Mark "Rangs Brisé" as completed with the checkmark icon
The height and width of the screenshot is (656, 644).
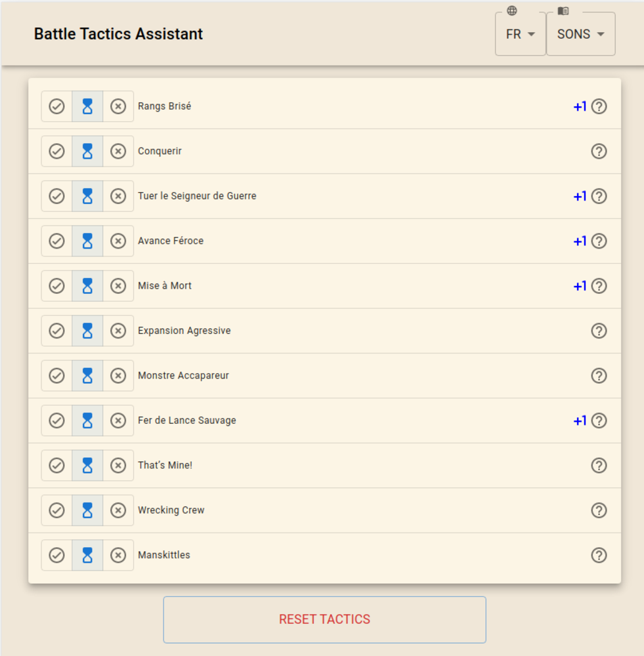point(56,106)
